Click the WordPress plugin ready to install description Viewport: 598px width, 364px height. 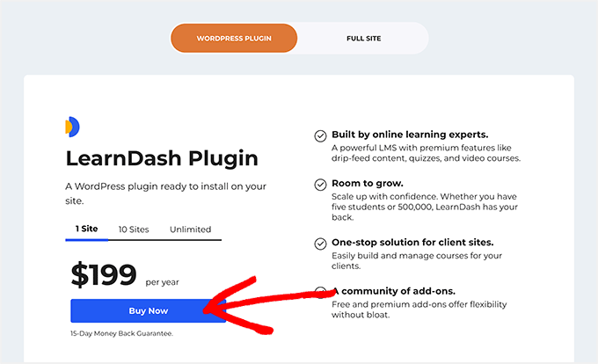[166, 193]
